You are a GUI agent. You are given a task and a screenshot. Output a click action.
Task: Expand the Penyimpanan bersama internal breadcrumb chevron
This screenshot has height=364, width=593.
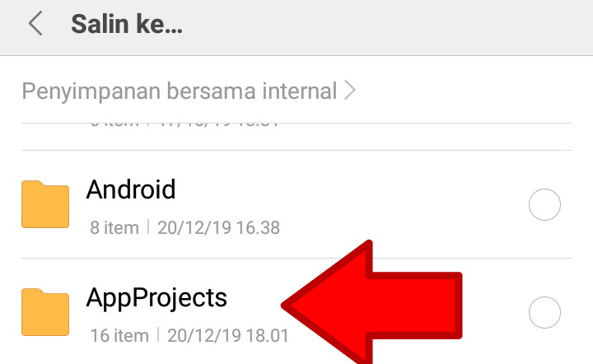(350, 91)
